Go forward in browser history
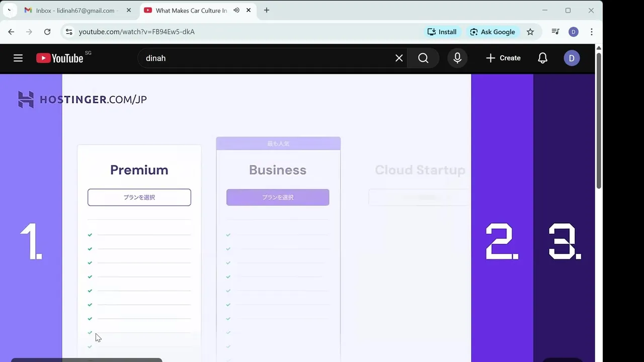 29,32
